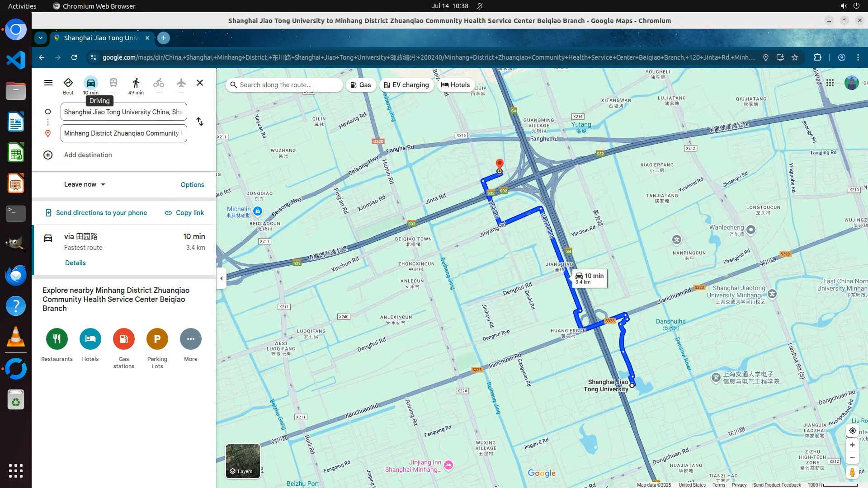Select the walking travel mode icon

pyautogui.click(x=136, y=83)
